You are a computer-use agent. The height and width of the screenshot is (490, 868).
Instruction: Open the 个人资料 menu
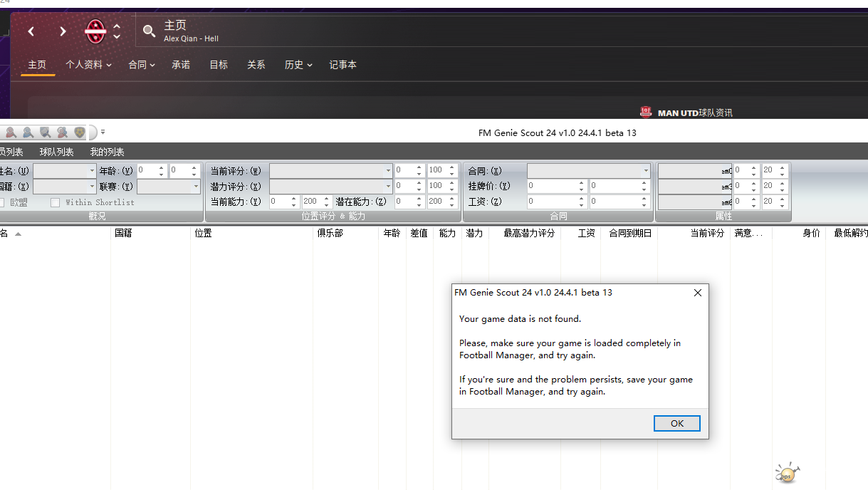click(x=88, y=65)
